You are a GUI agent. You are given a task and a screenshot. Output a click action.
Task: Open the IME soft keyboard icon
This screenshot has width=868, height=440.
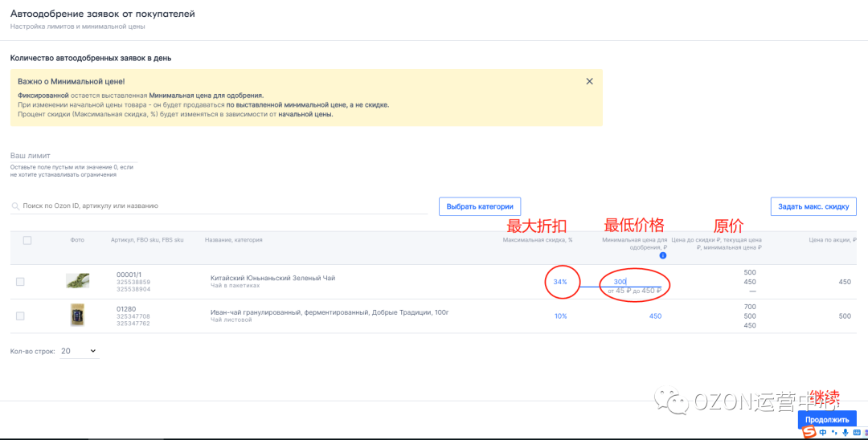point(857,432)
